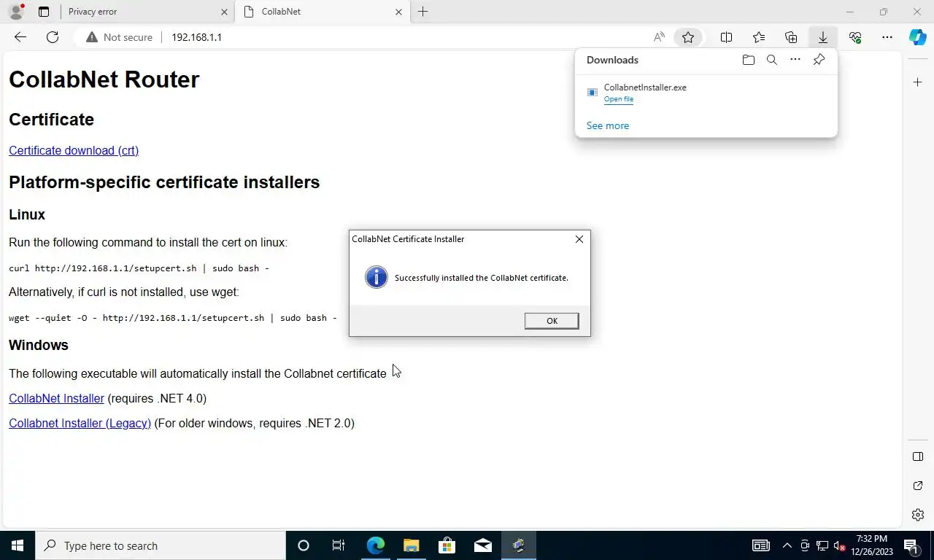Add this page to favorites star
Image resolution: width=934 pixels, height=560 pixels.
[x=688, y=37]
